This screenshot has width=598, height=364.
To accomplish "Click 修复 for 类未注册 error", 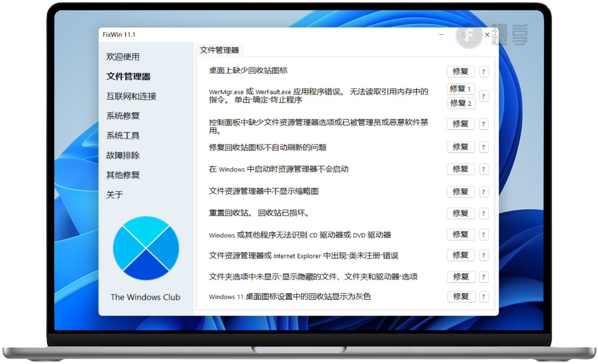I will [461, 256].
